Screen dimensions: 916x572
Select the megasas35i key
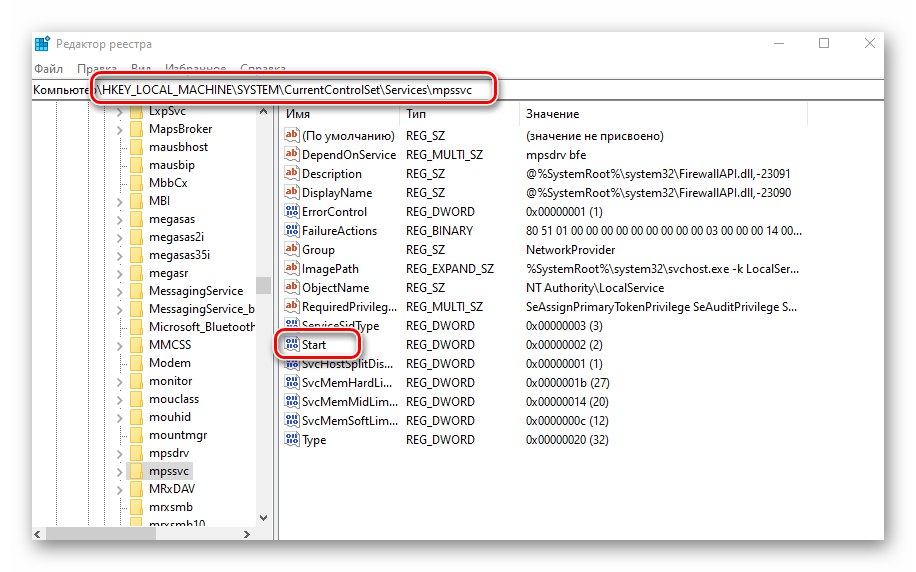click(179, 255)
